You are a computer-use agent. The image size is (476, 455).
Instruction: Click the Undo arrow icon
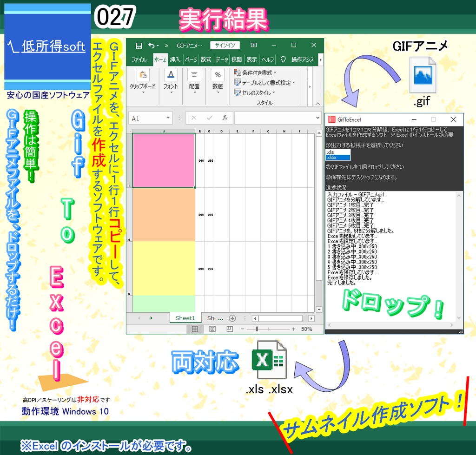point(152,45)
